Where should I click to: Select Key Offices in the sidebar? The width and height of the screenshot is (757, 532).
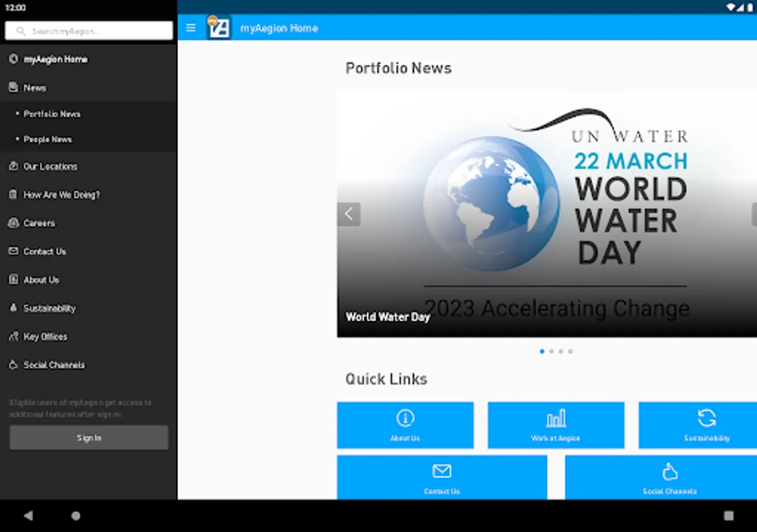click(89, 336)
